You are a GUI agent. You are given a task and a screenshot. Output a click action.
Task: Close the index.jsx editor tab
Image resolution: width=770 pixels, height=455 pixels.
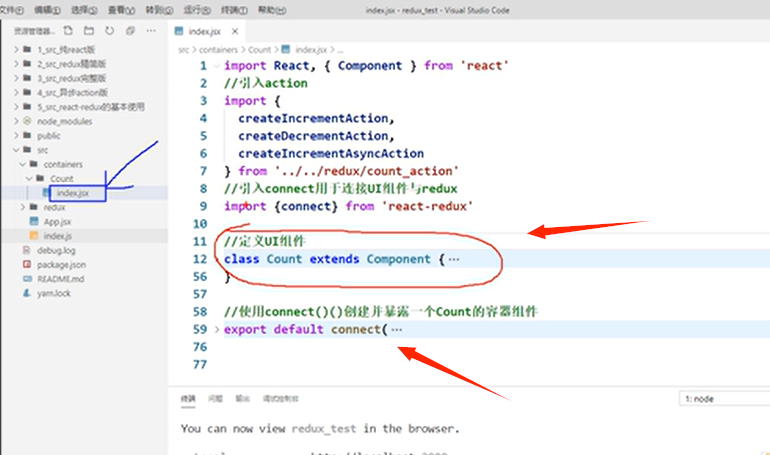[x=235, y=31]
